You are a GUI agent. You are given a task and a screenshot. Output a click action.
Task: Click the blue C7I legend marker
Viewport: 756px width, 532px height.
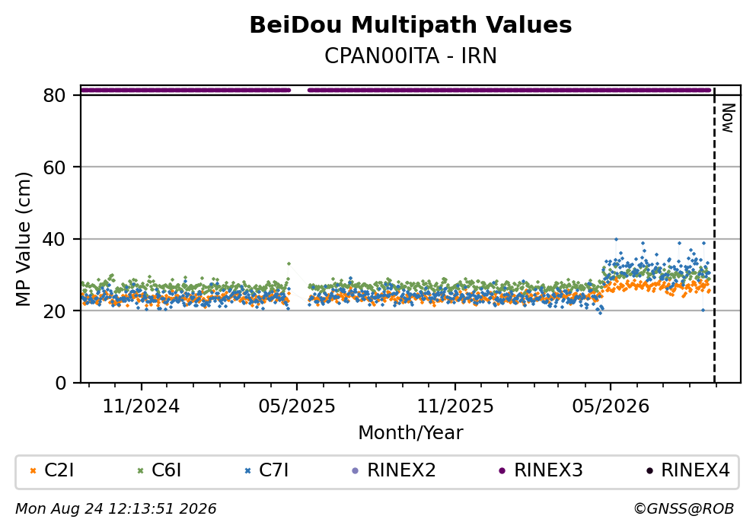(x=248, y=471)
